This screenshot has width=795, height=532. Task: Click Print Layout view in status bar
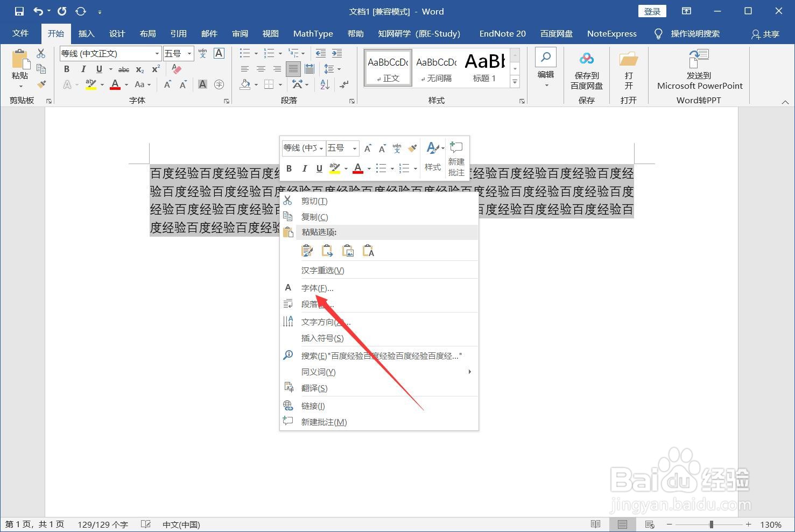point(622,524)
